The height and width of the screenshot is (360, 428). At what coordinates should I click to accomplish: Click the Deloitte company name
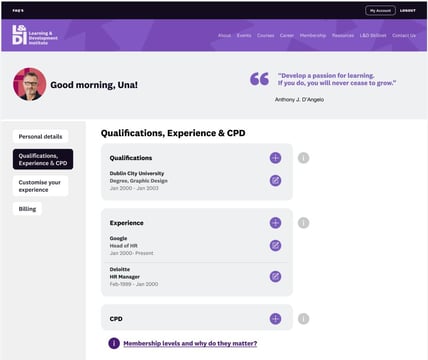click(x=120, y=269)
